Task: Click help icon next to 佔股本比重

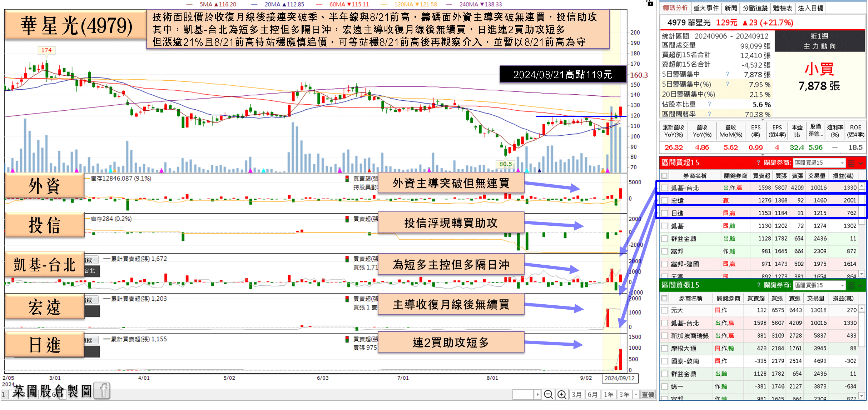Action: tap(709, 104)
